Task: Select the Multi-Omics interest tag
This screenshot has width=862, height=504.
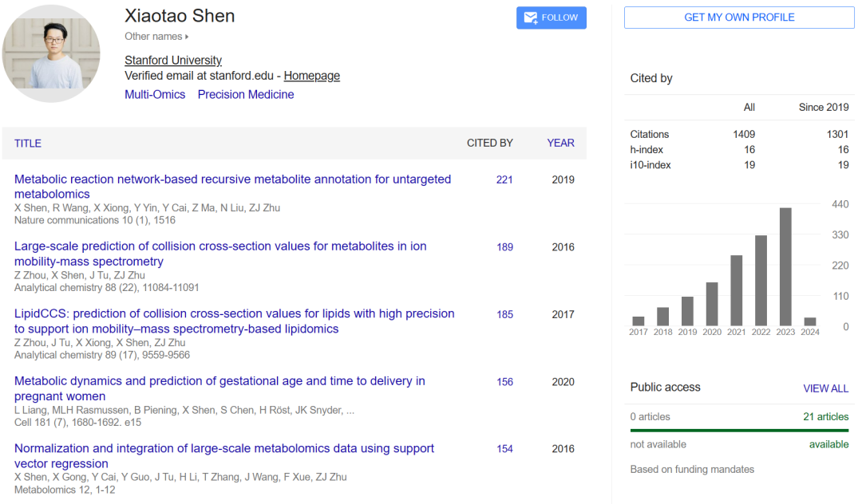Action: point(155,94)
